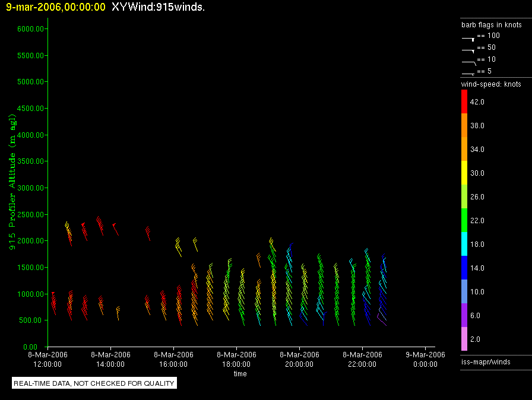Click the 8-Mar-2006 18:00:00 time tick label
Image resolution: width=532 pixels, height=400 pixels.
point(236,359)
